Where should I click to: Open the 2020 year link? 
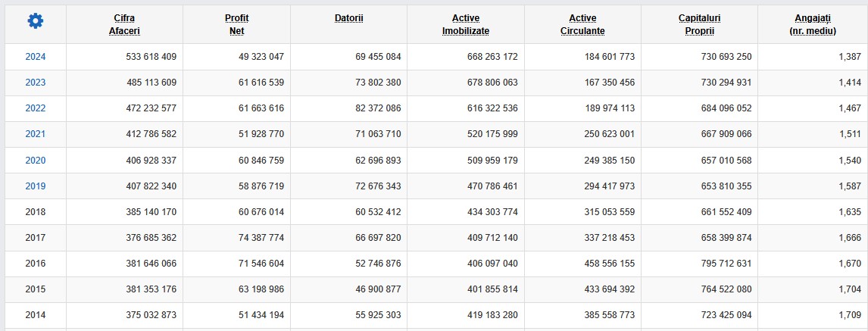coord(36,160)
